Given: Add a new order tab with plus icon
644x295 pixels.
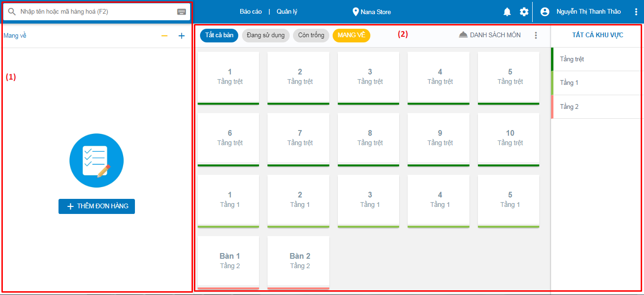Looking at the screenshot, I should pyautogui.click(x=182, y=36).
